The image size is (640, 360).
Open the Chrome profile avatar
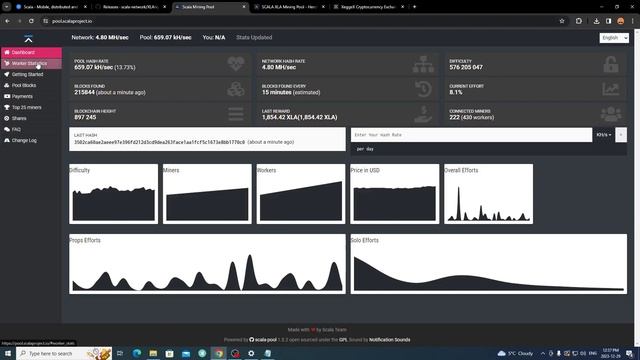click(x=620, y=21)
